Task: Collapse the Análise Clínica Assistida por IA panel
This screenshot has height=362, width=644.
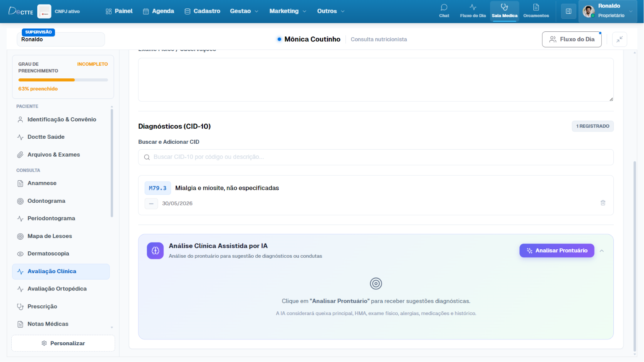Action: 602,251
